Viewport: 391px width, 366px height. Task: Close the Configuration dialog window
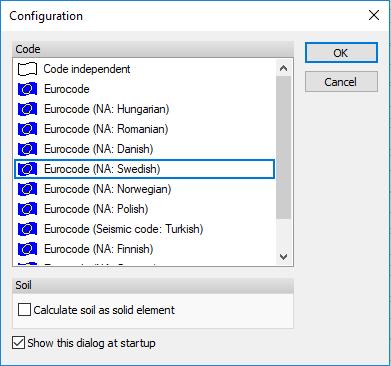pyautogui.click(x=374, y=15)
